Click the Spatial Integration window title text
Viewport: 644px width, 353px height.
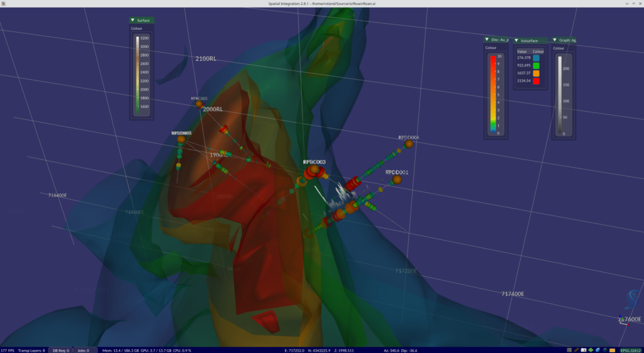click(321, 3)
